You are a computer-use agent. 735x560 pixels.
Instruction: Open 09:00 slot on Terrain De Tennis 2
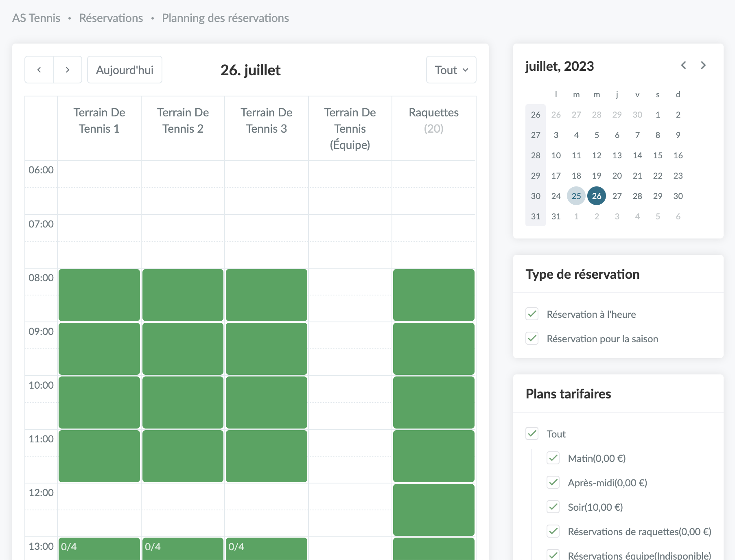click(x=183, y=349)
